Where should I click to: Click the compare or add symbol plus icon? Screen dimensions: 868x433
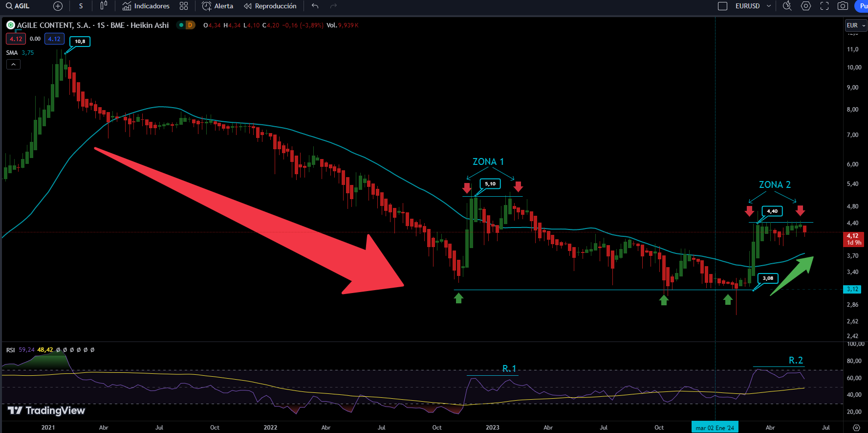(x=58, y=6)
